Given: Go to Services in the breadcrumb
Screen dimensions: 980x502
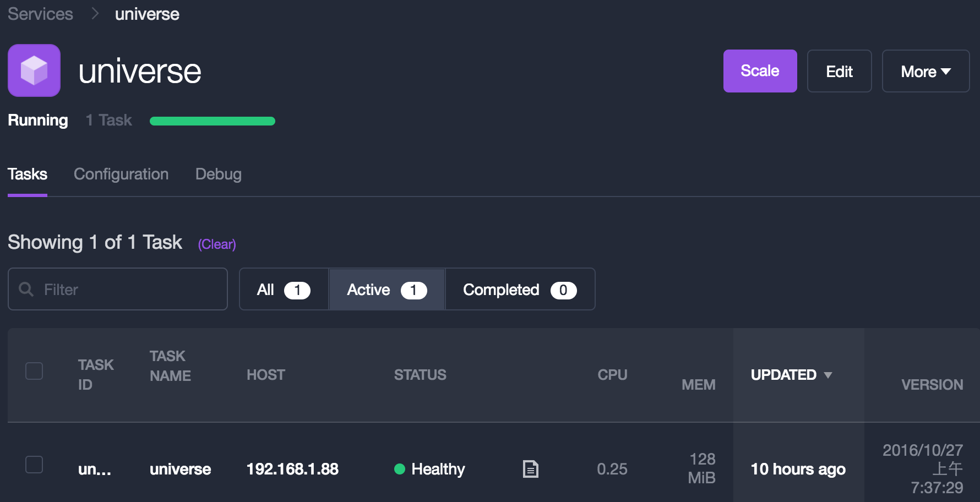Looking at the screenshot, I should (40, 14).
